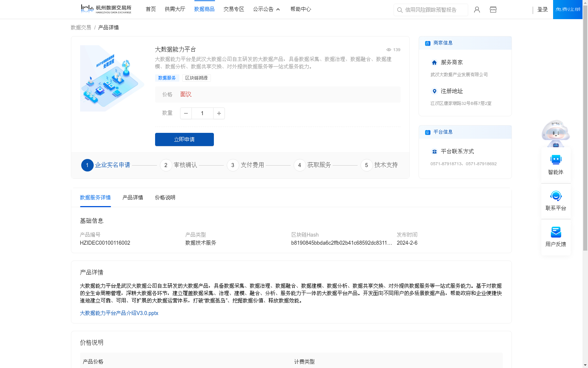Switch to the 价格说明 tab
Image resolution: width=588 pixels, height=368 pixels.
pyautogui.click(x=165, y=198)
